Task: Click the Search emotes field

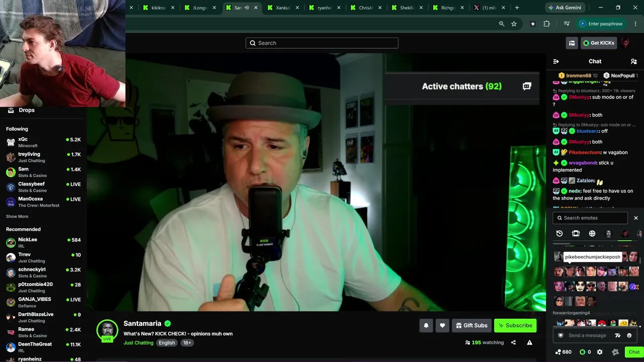Action: [x=590, y=218]
